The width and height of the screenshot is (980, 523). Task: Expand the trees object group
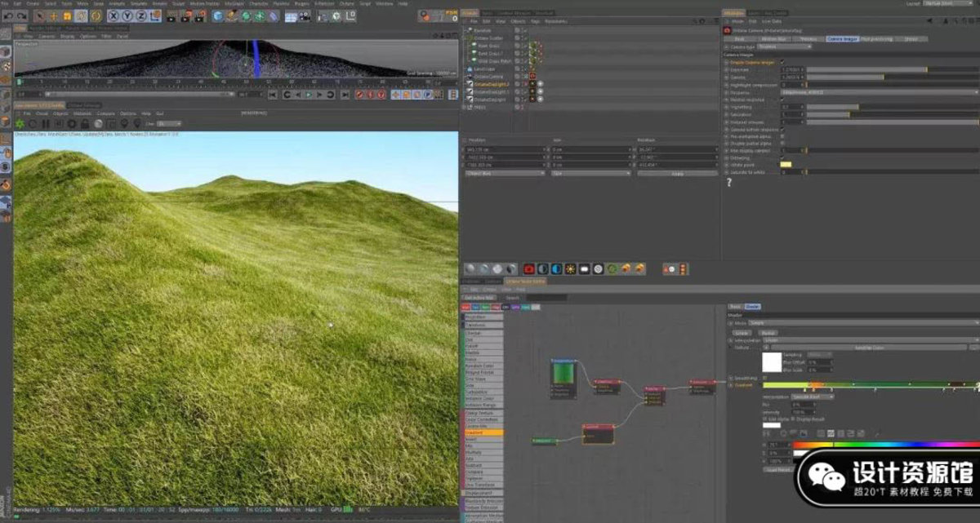[x=465, y=107]
